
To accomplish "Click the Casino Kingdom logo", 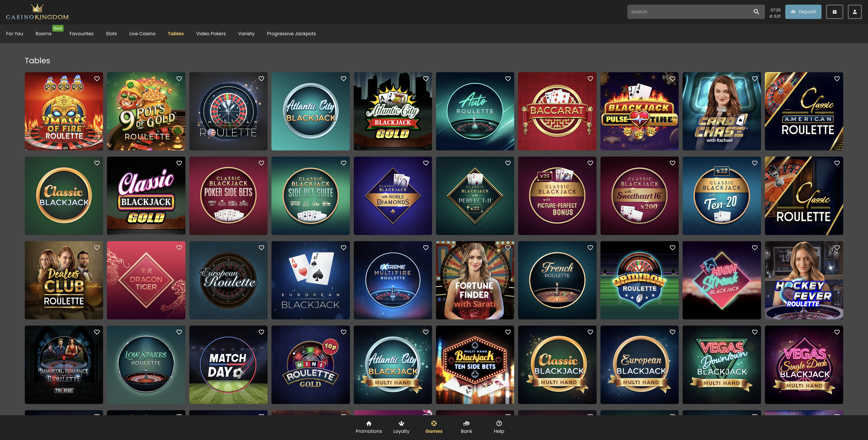I will coord(37,12).
